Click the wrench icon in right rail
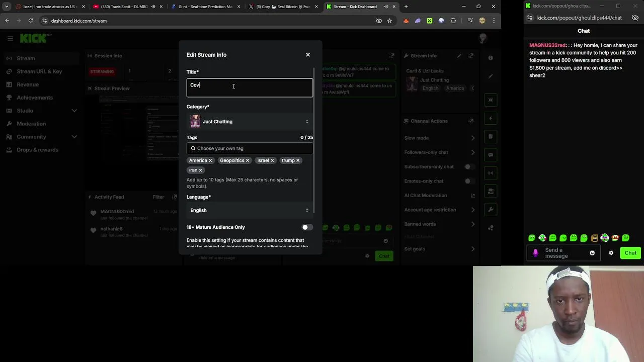 click(491, 209)
